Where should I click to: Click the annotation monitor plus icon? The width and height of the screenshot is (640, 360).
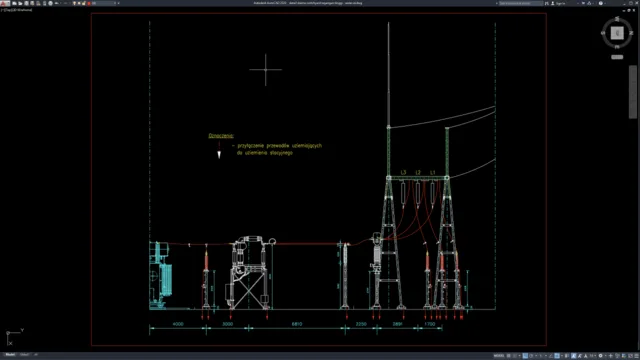(611, 356)
